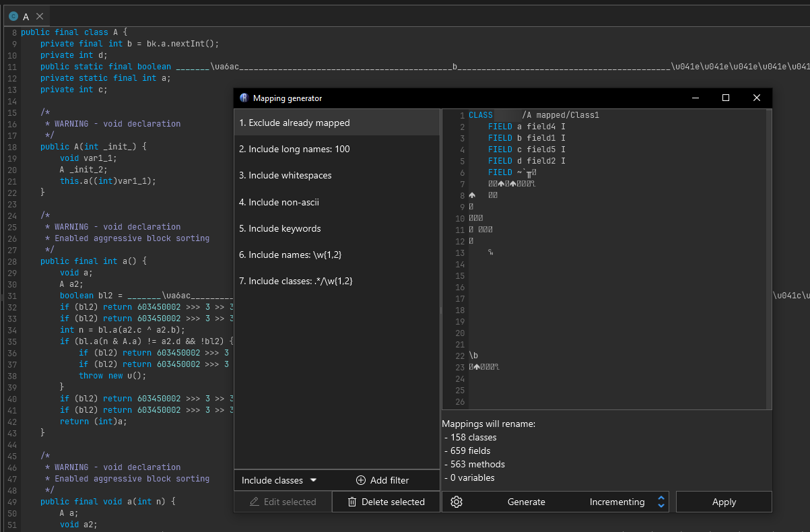Image resolution: width=810 pixels, height=532 pixels.
Task: Open the Include classes filter type dropdown
Action: tap(279, 480)
